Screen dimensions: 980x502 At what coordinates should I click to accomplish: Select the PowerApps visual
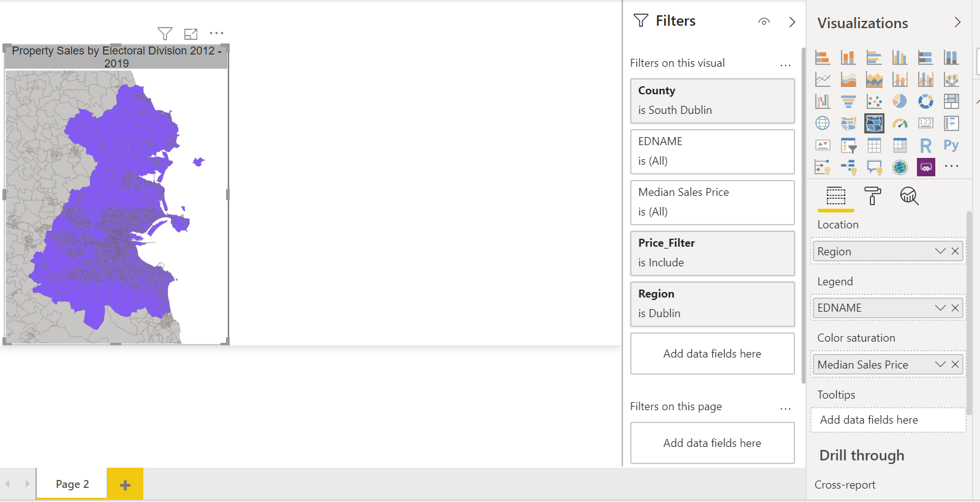point(925,167)
